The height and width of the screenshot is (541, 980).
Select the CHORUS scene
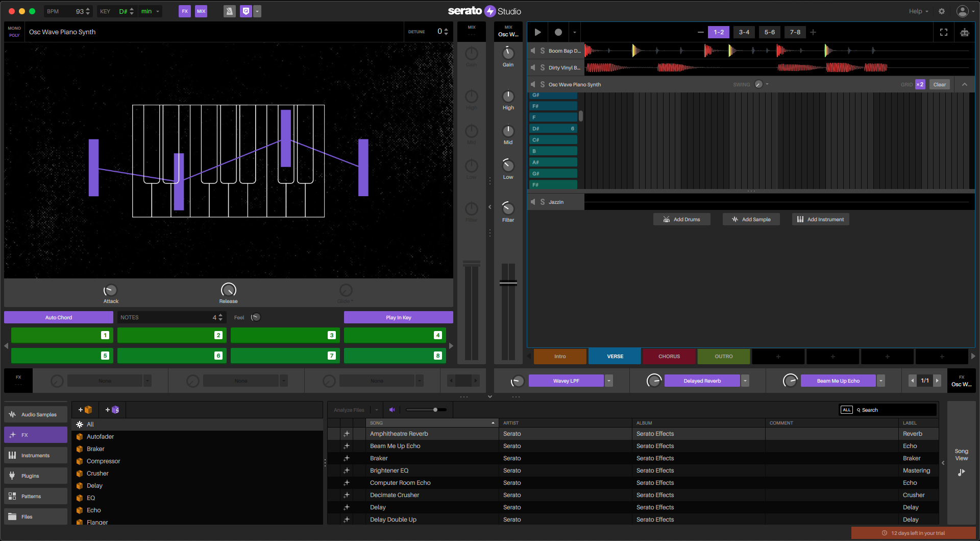coord(669,357)
